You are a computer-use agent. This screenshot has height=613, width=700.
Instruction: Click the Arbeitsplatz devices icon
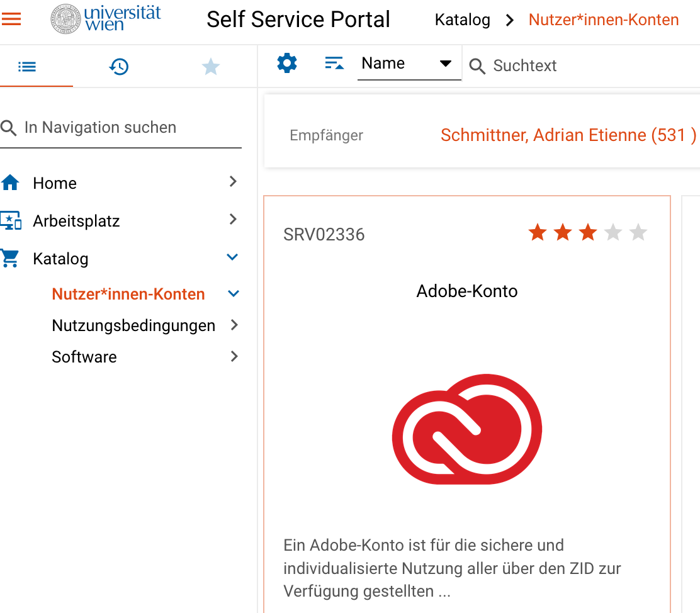tap(11, 220)
